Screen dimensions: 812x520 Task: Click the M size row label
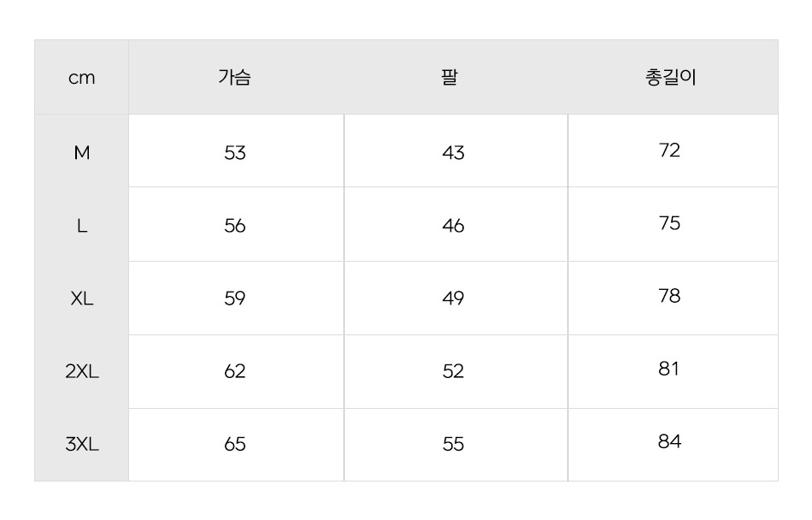(x=82, y=153)
